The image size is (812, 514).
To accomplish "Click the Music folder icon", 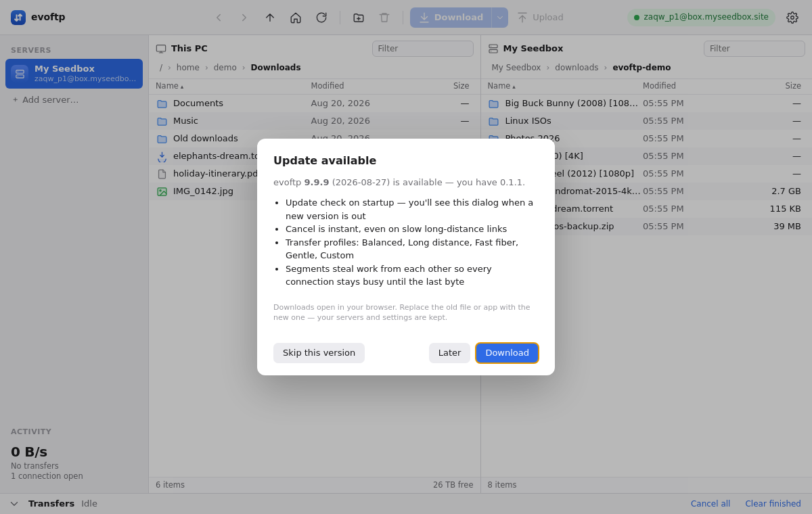I will pos(162,121).
